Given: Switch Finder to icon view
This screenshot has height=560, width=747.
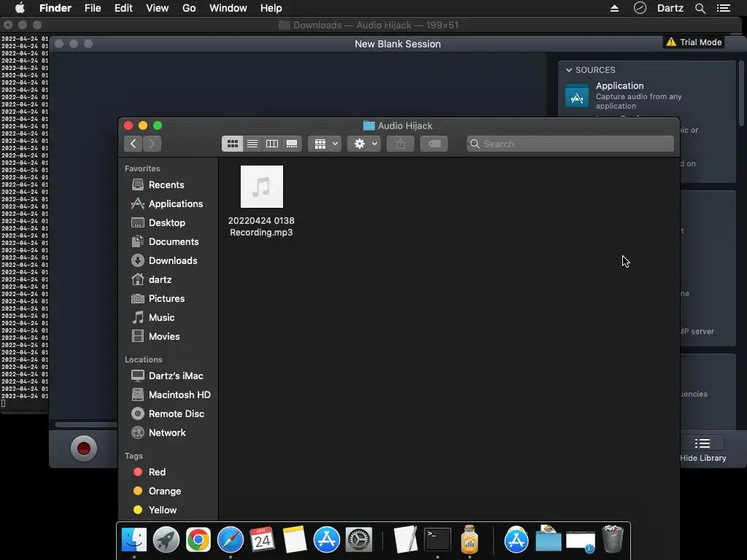Looking at the screenshot, I should click(x=232, y=144).
